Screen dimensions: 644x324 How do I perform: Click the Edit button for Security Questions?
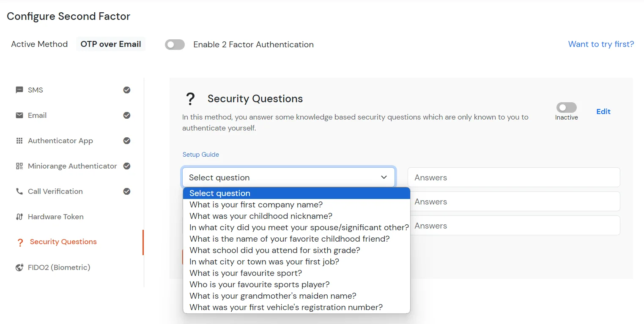click(x=603, y=112)
